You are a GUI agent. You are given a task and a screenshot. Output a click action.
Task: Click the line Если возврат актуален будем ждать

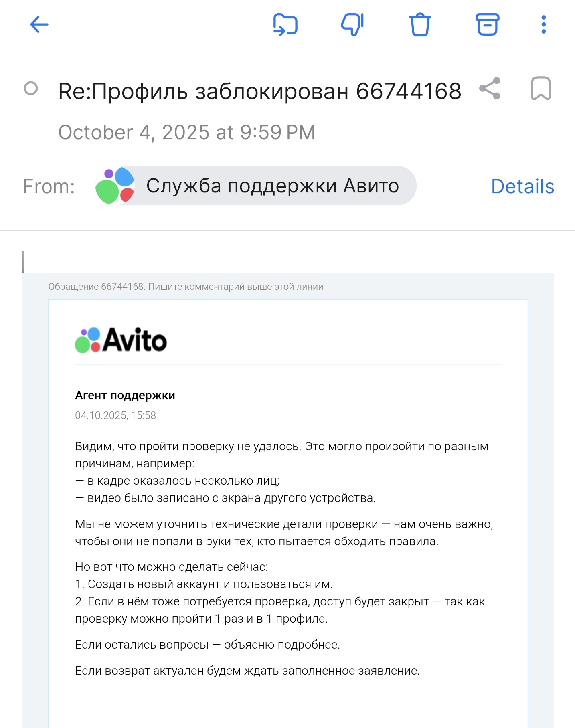(x=247, y=671)
